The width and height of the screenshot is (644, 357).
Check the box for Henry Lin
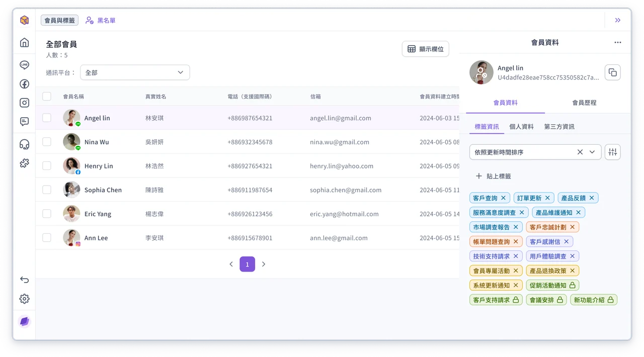pos(47,165)
